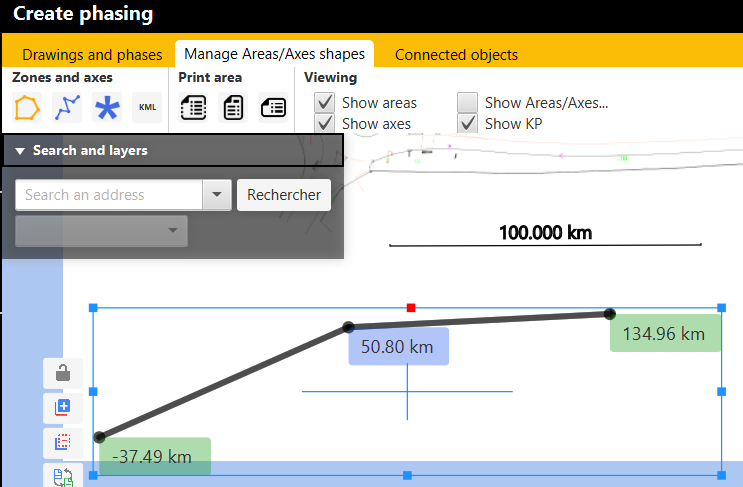This screenshot has width=743, height=487.
Task: Select the polygon zone drawing tool
Action: click(x=27, y=108)
